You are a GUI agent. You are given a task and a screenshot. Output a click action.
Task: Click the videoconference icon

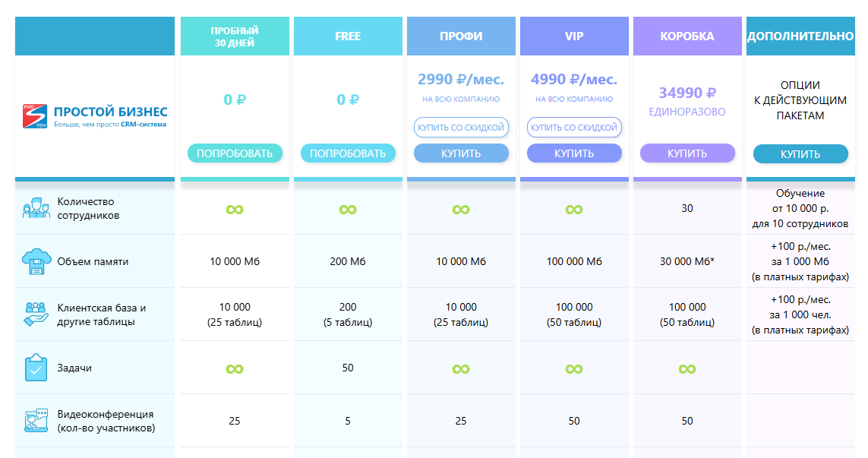(36, 421)
